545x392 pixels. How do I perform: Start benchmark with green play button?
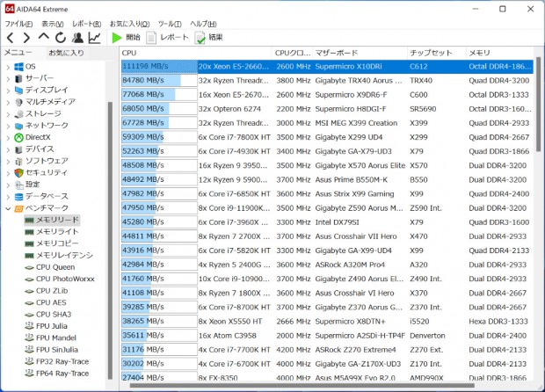[x=117, y=38]
